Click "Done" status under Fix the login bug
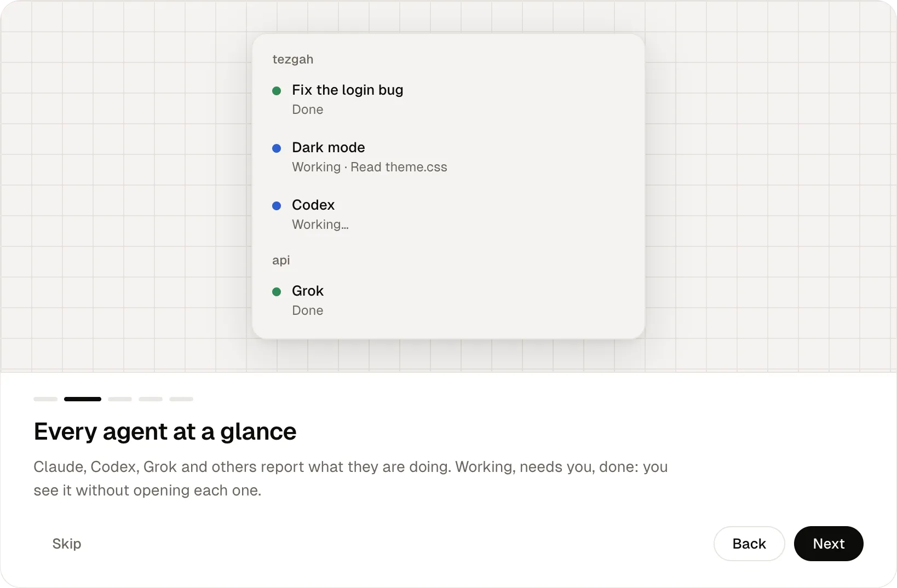 pyautogui.click(x=308, y=109)
